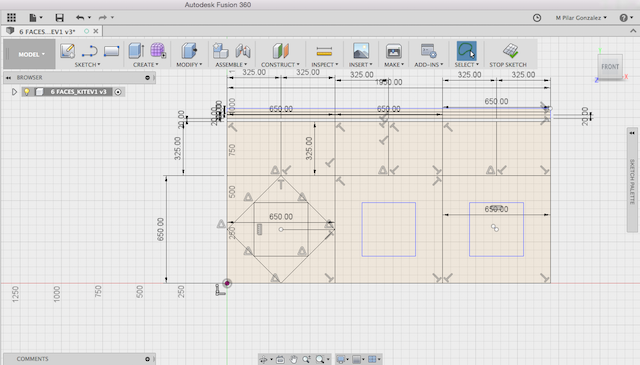640x365 pixels.
Task: Click the 750 vertical dimension label
Action: pyautogui.click(x=232, y=150)
